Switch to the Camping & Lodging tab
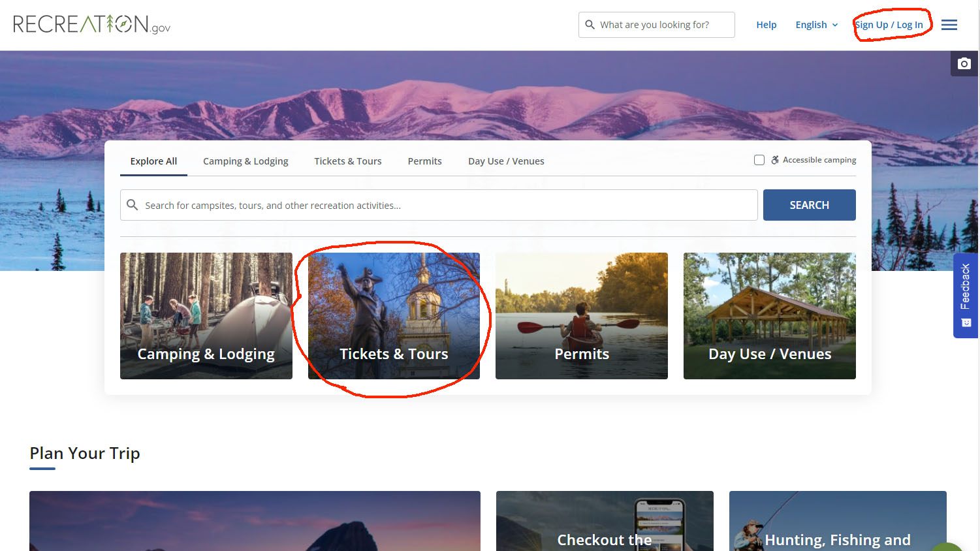 click(x=245, y=161)
